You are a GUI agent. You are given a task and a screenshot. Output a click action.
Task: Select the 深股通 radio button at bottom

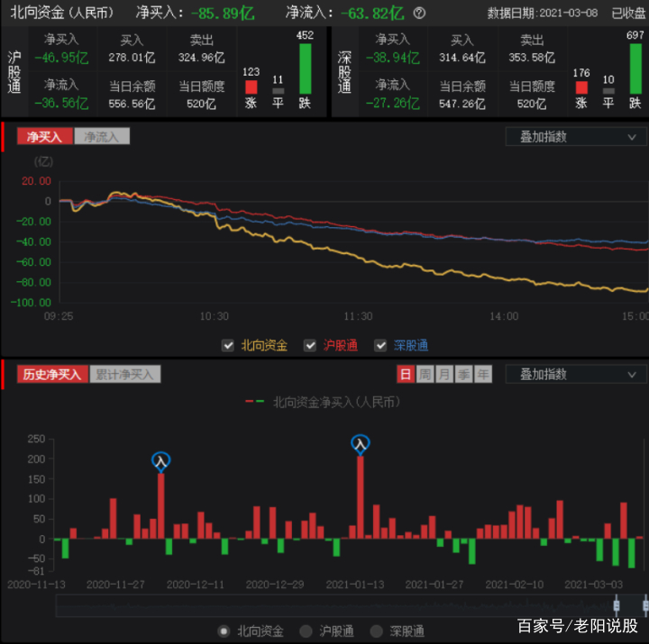pyautogui.click(x=377, y=630)
